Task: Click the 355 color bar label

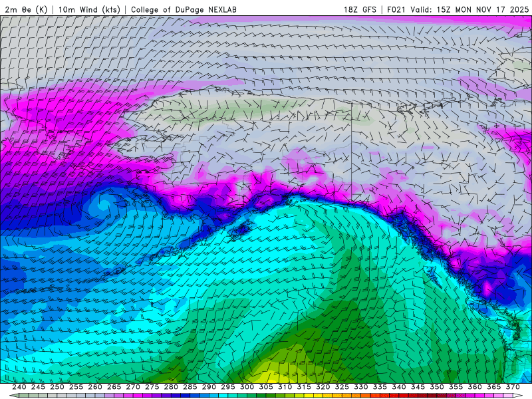Action: point(456,387)
